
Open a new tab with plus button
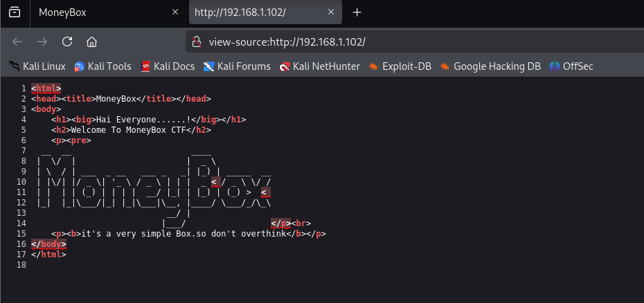[x=357, y=12]
